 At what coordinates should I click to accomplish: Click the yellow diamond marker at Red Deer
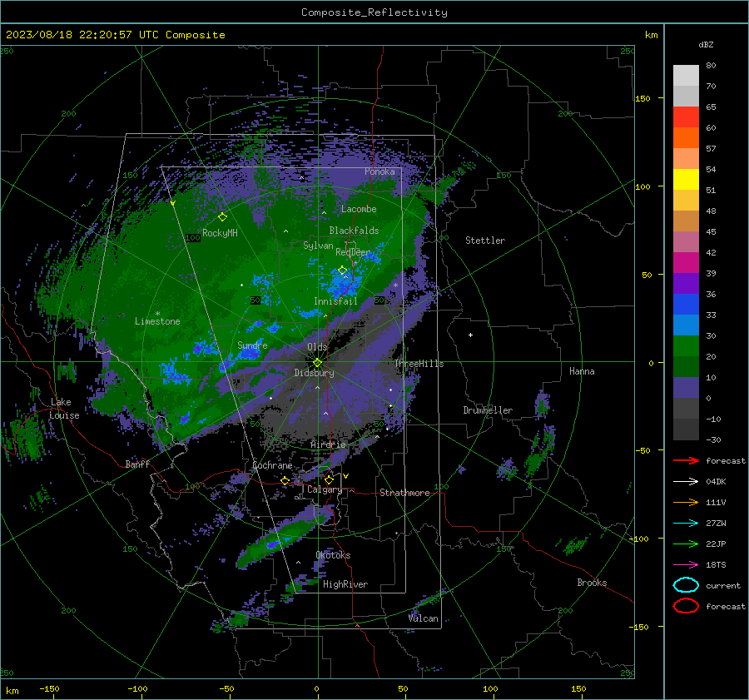(342, 270)
